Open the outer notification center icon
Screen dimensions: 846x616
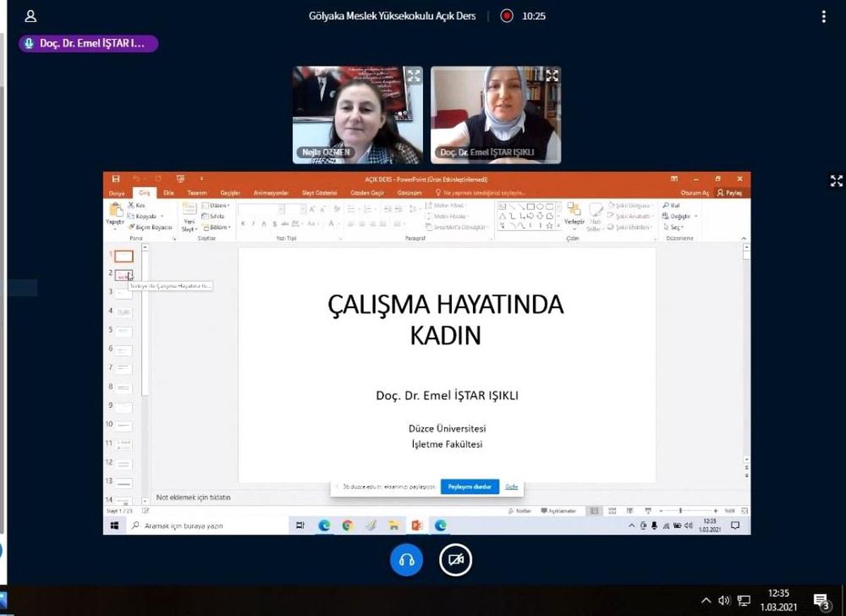click(821, 600)
